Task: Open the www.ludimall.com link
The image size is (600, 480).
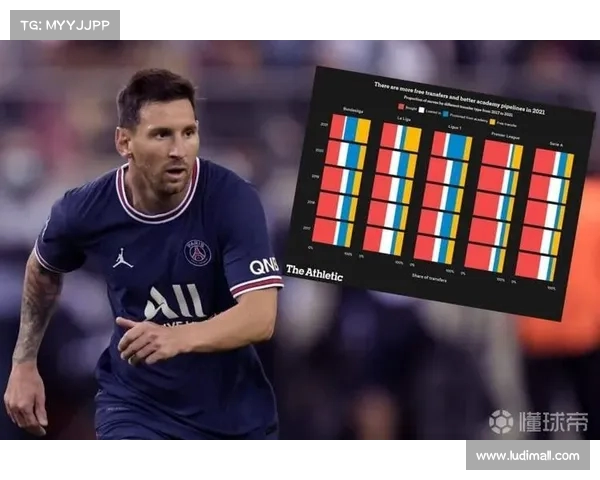Action: [x=527, y=455]
